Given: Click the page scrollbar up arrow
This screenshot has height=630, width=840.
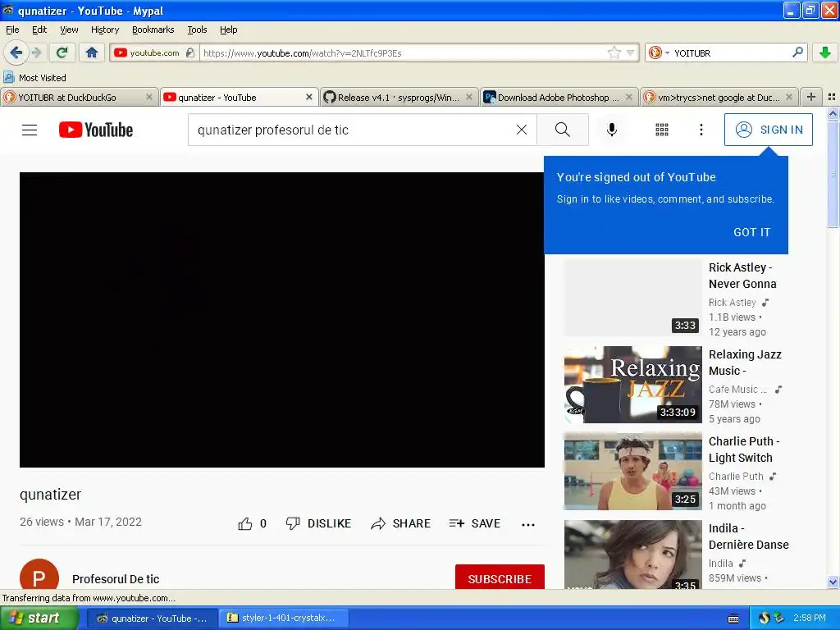Looking at the screenshot, I should coord(833,113).
